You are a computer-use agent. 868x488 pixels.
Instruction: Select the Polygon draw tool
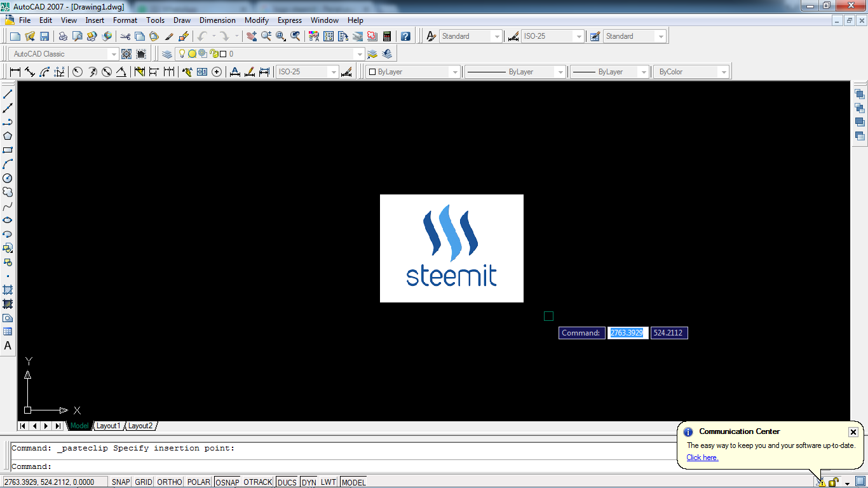pyautogui.click(x=8, y=136)
